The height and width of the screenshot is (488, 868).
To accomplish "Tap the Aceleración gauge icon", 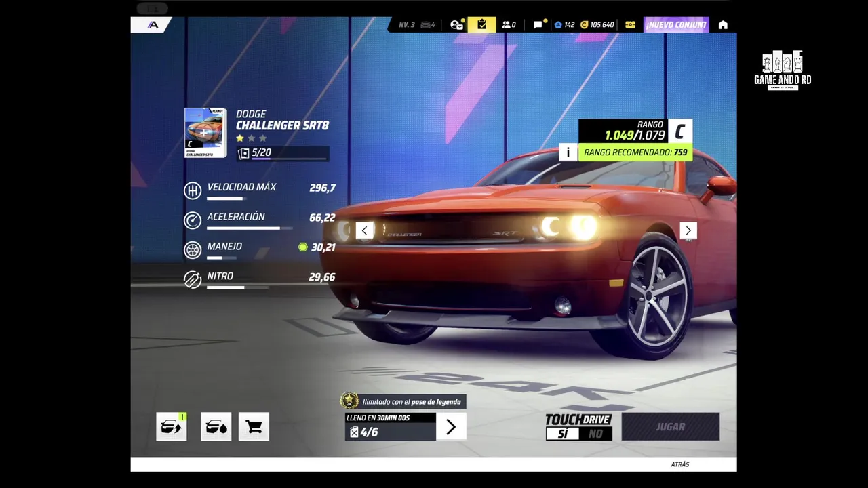I will pyautogui.click(x=193, y=220).
